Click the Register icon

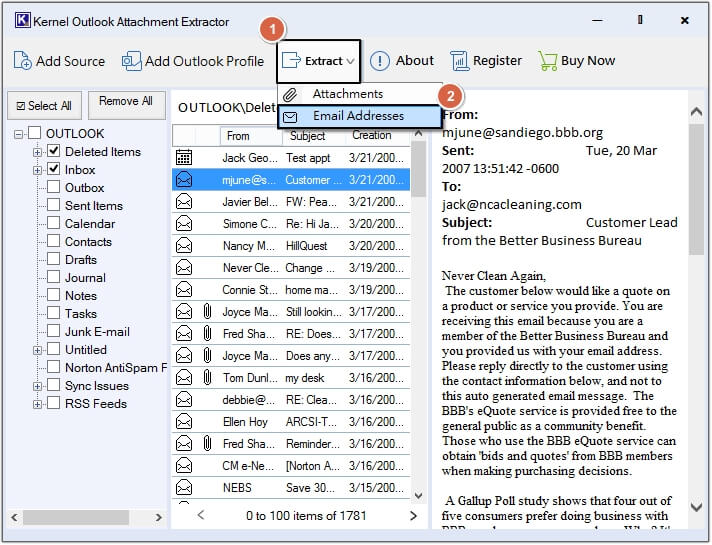[460, 61]
